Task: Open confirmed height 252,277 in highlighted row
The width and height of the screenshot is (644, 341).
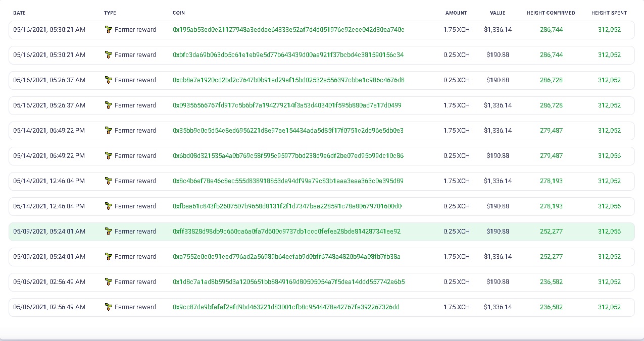Action: click(551, 232)
